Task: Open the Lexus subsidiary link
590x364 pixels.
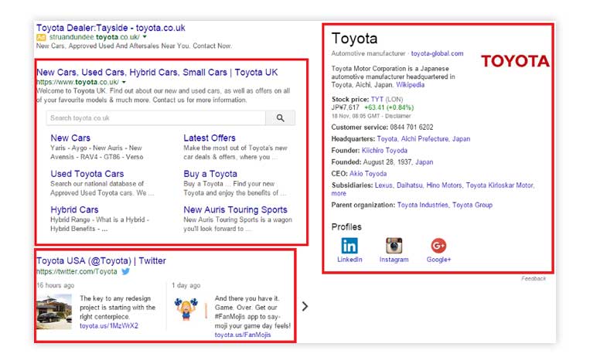Action: point(384,185)
